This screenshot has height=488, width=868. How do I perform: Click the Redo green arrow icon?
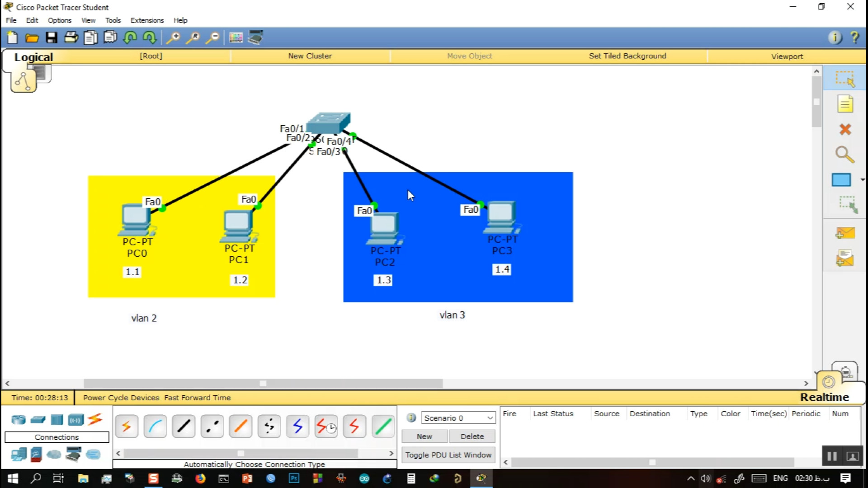pyautogui.click(x=150, y=38)
